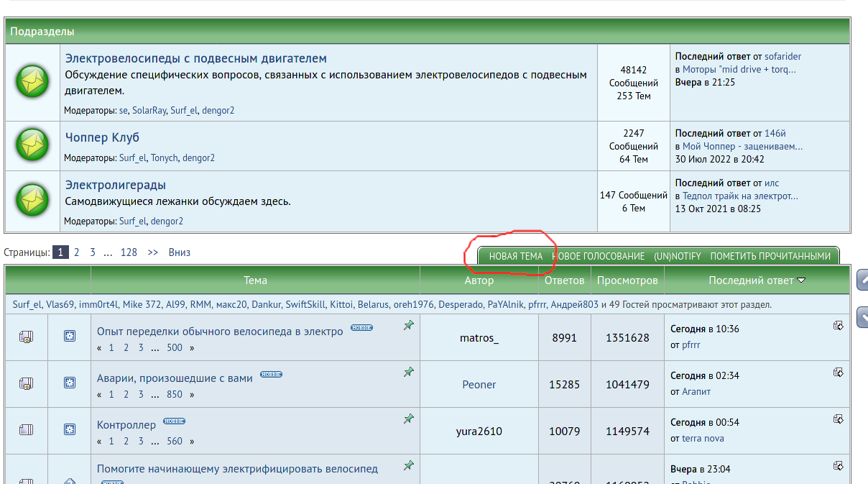Sort by Ответов column header
The width and height of the screenshot is (868, 484).
564,280
